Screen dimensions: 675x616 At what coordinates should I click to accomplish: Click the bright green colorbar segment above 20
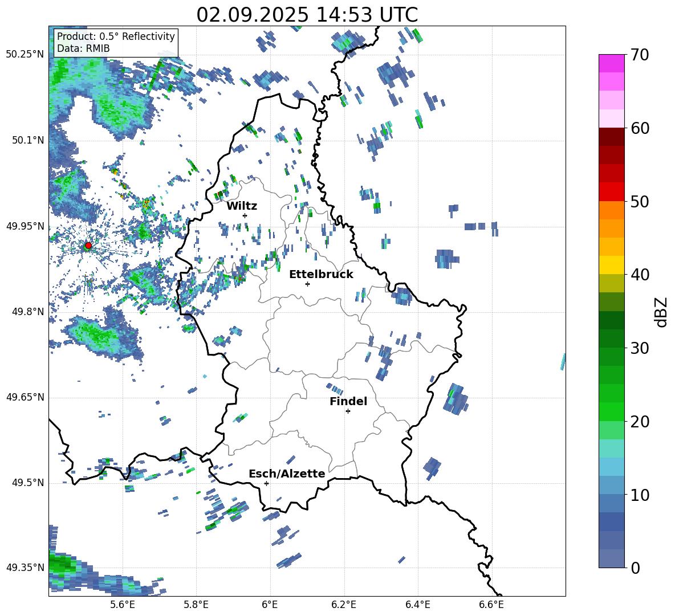611,411
